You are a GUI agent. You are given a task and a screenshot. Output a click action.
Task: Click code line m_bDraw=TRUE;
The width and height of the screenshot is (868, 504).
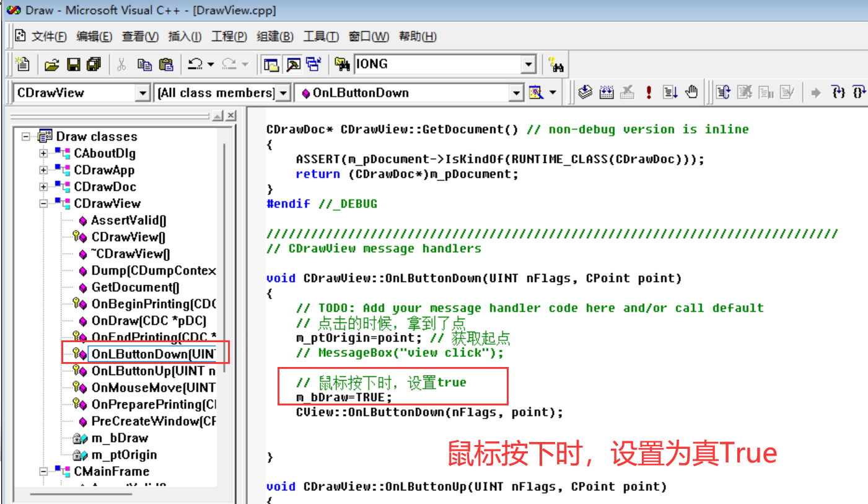(344, 397)
